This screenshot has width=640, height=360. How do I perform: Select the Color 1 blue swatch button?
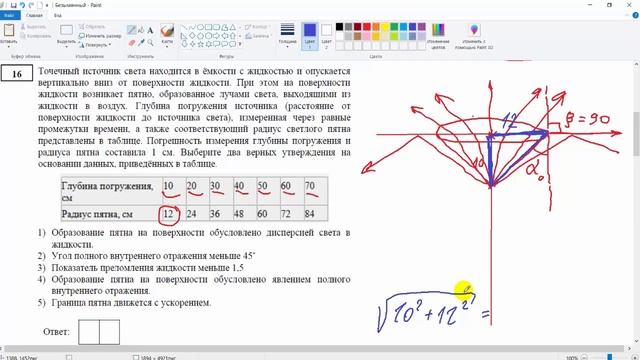coord(309,36)
